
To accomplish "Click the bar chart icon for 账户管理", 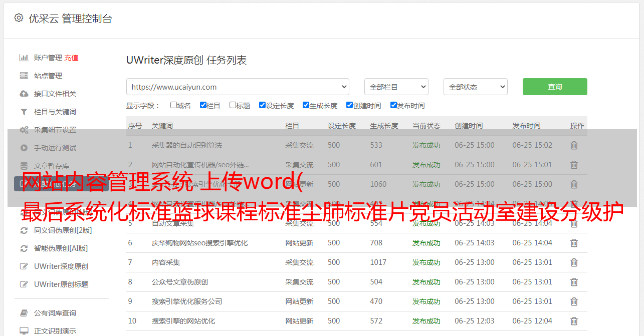I will click(24, 58).
